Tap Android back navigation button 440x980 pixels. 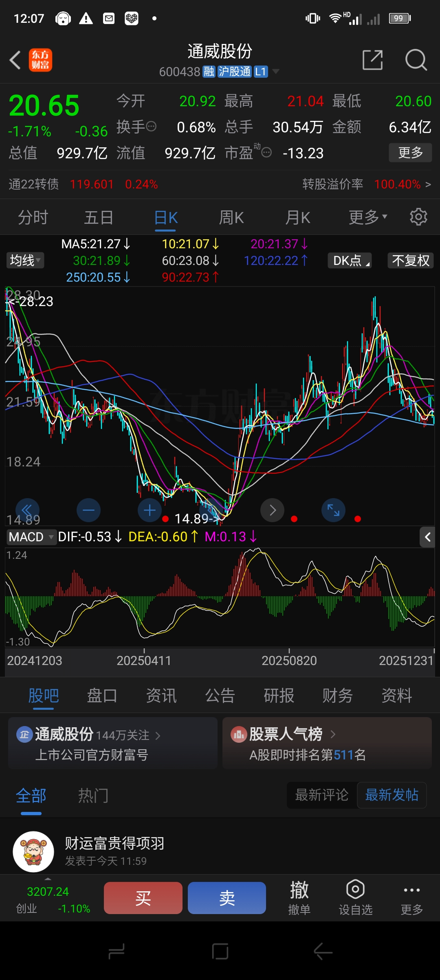point(323,952)
